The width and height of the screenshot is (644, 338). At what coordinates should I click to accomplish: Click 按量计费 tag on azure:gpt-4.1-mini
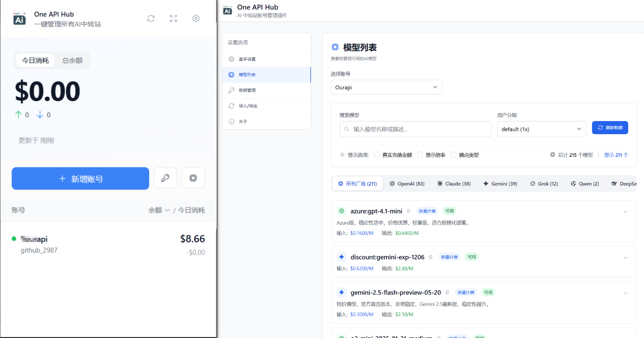click(427, 211)
